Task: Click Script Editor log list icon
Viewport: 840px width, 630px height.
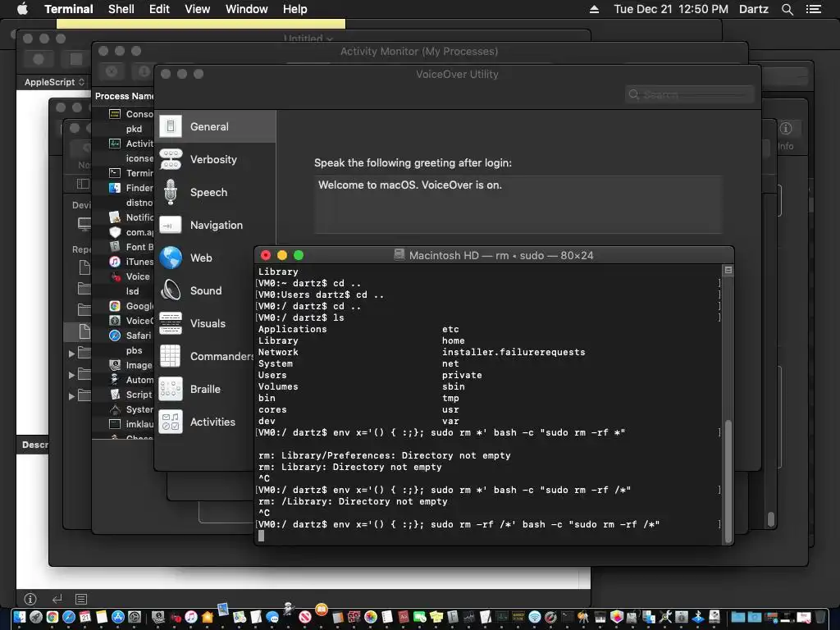Action: coord(81,598)
